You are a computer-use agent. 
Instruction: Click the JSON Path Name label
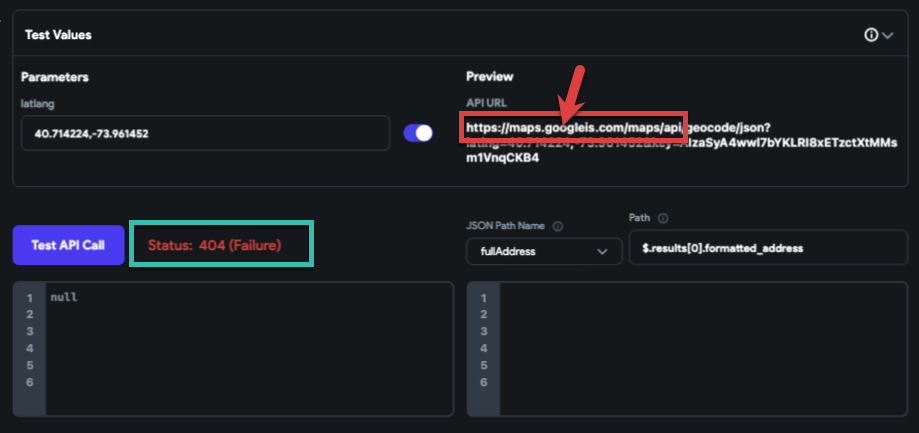[505, 226]
